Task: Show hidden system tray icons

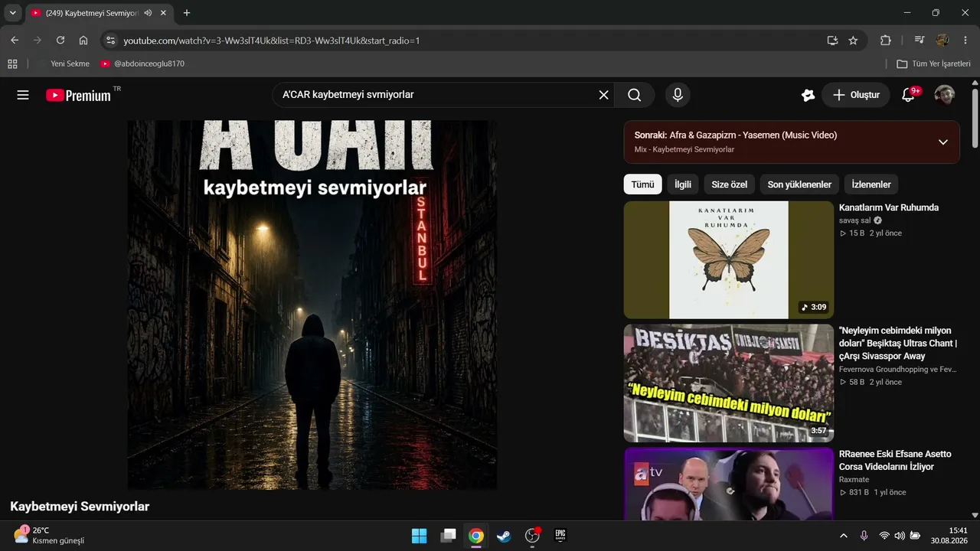Action: [x=844, y=536]
